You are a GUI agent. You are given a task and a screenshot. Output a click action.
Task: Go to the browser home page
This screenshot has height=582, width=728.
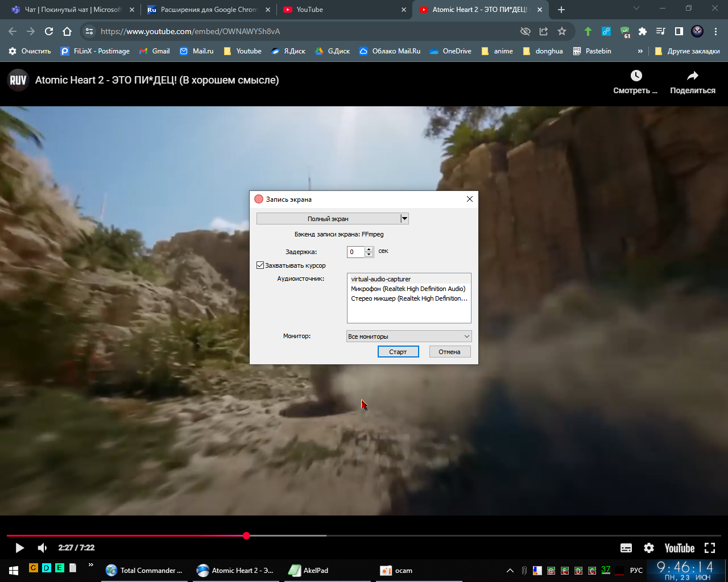[x=67, y=31]
